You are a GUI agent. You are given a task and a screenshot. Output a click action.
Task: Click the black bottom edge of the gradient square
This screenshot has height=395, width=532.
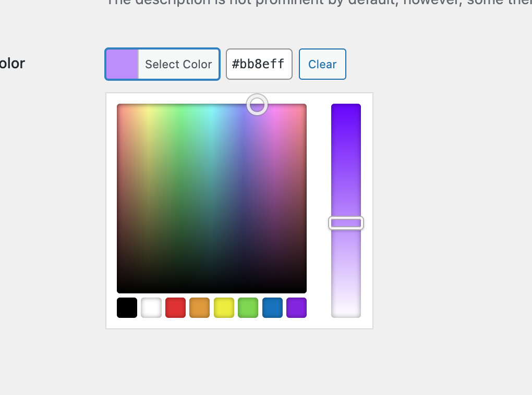click(211, 288)
